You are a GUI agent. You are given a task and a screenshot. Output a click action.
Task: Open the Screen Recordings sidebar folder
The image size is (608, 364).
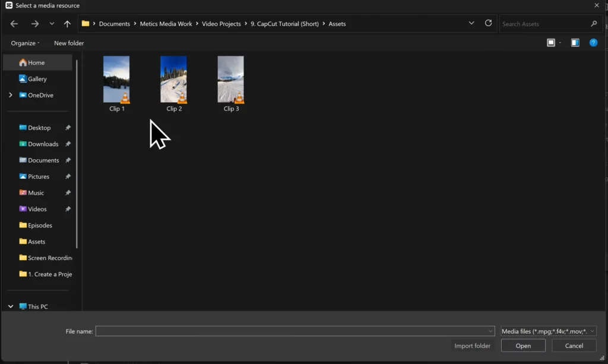[45, 258]
